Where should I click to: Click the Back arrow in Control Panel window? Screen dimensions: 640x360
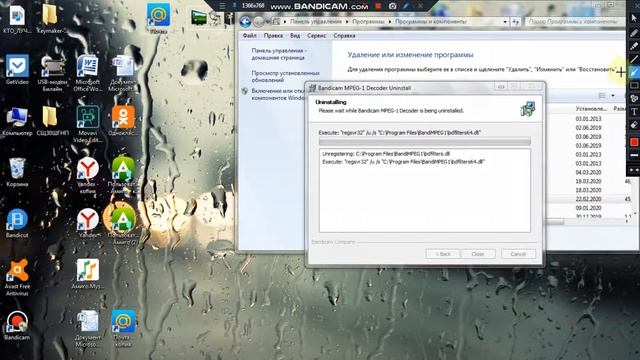[245, 22]
